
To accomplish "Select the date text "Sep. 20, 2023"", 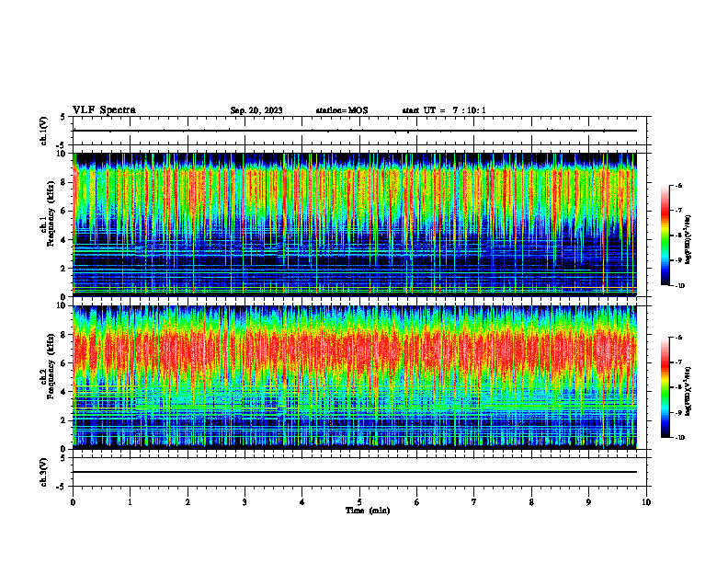I will click(x=256, y=110).
